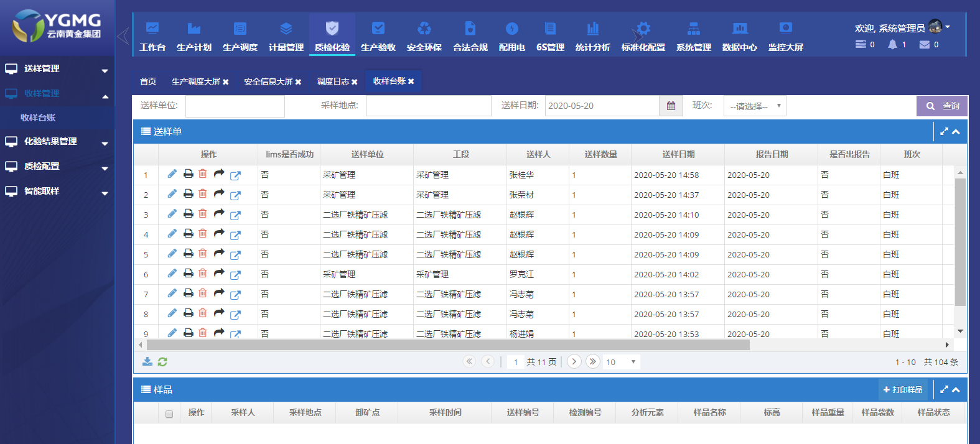Collapse the 送样单 panel
Screen dimensions: 980x444
tap(956, 132)
